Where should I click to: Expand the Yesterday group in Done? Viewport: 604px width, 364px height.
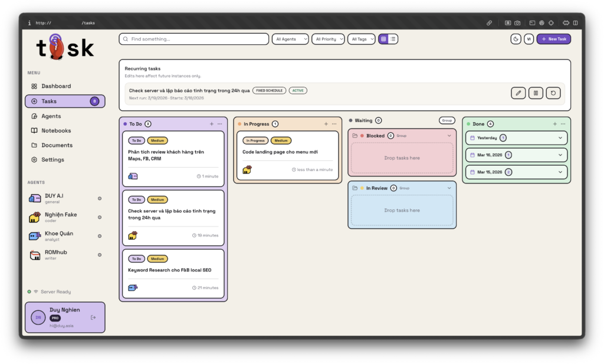[560, 138]
